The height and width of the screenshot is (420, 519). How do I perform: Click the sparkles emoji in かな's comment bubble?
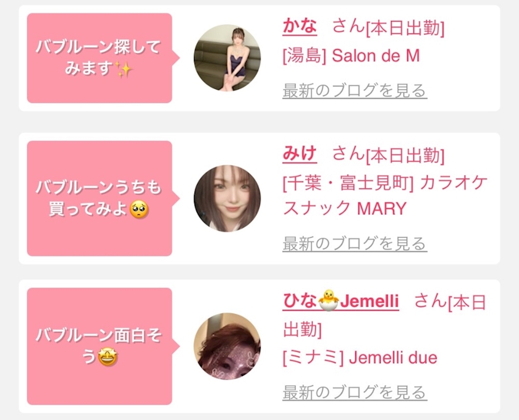pyautogui.click(x=124, y=69)
